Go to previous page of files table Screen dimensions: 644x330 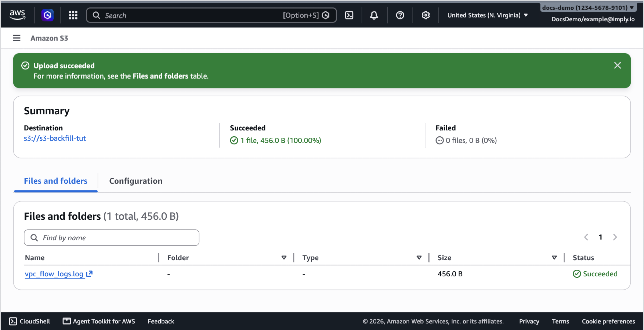click(x=586, y=237)
